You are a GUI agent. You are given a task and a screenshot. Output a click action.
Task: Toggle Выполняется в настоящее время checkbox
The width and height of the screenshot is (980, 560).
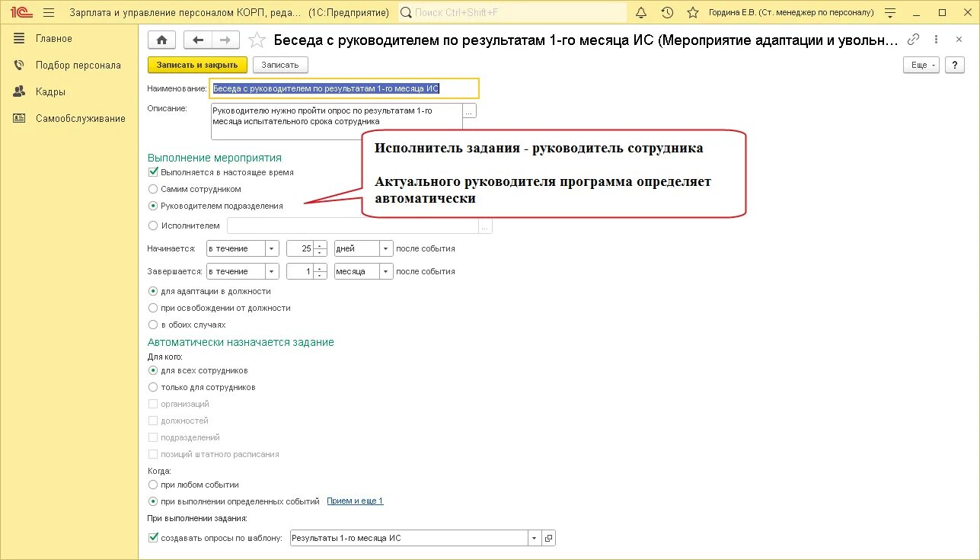pyautogui.click(x=153, y=172)
